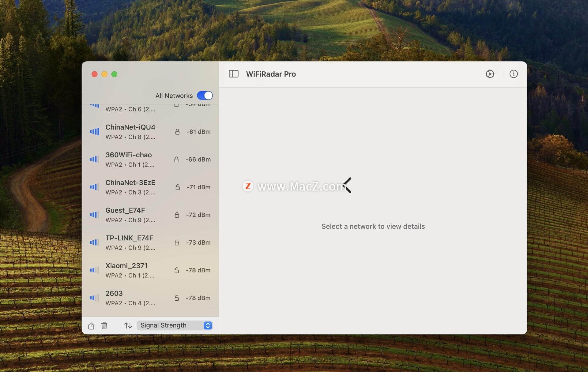This screenshot has height=372, width=588.
Task: Click lock icon on Xiaomi_2371 row
Action: (x=177, y=270)
